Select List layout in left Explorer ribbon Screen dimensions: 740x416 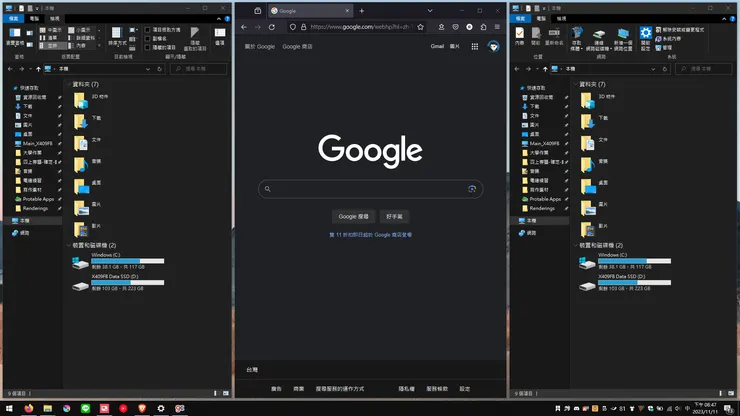51,38
